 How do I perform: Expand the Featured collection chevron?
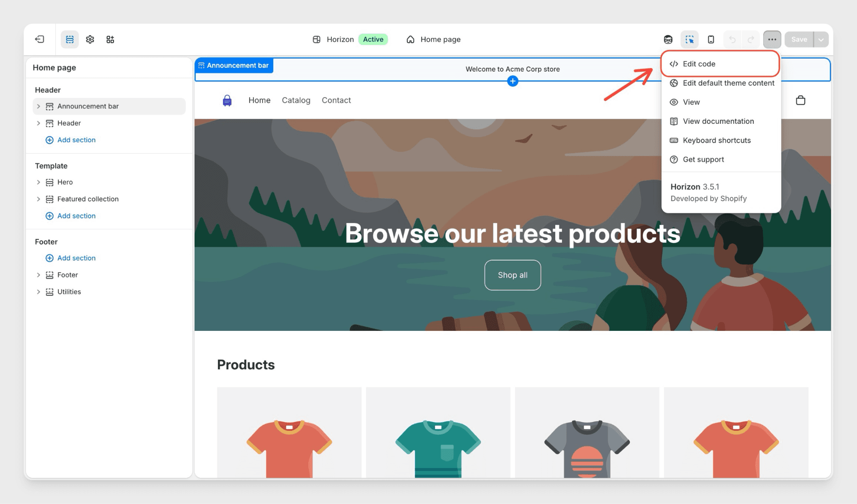click(38, 199)
